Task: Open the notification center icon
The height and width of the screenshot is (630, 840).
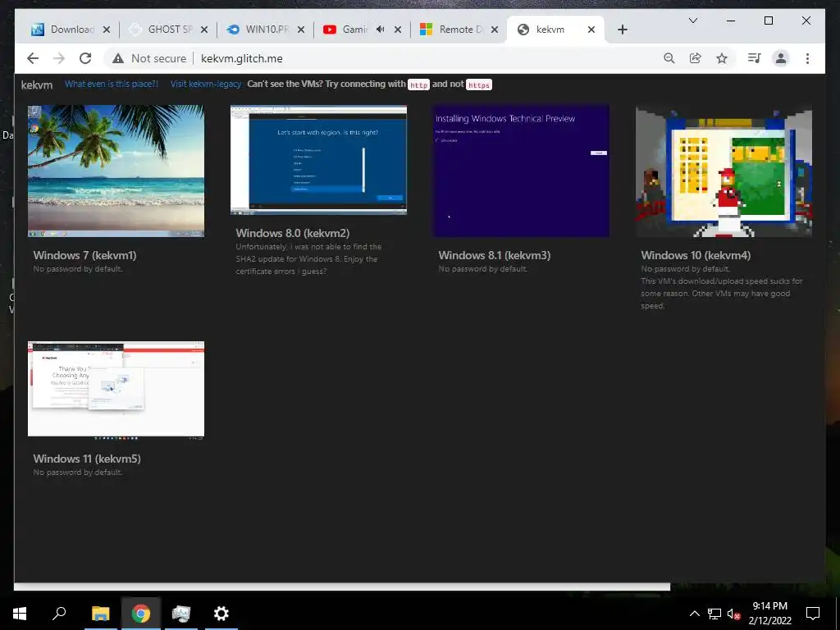Action: (813, 614)
